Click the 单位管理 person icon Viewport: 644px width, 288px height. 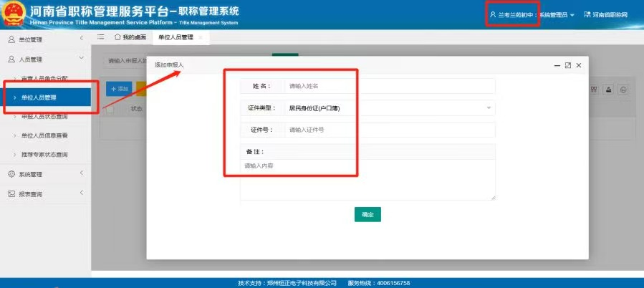(11, 39)
